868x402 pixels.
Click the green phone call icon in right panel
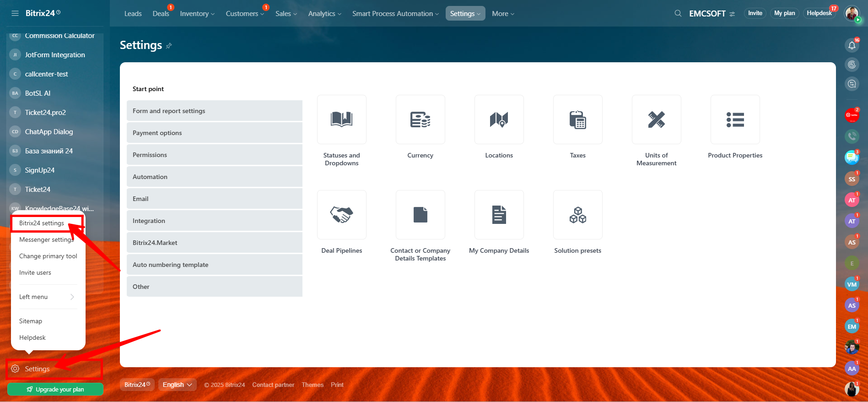coord(852,136)
